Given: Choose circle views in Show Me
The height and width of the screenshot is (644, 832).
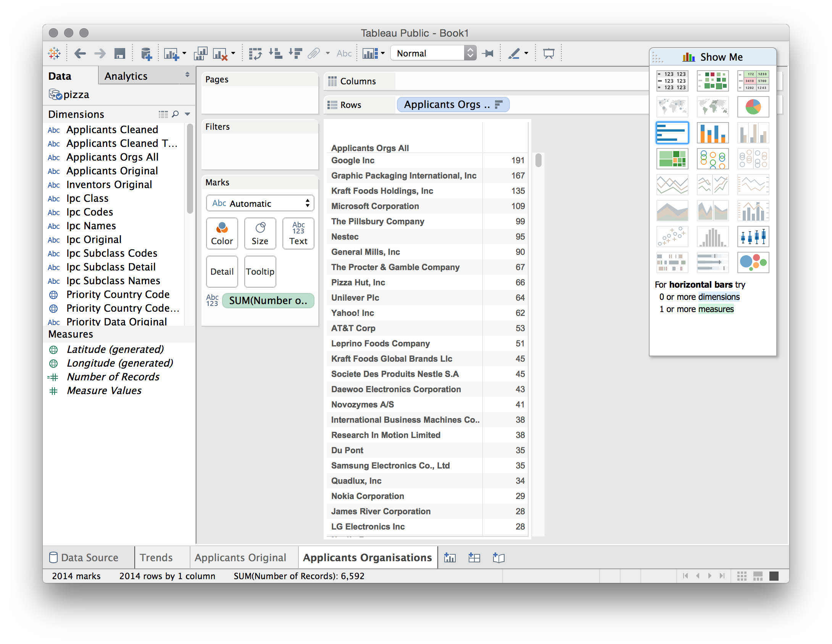Looking at the screenshot, I should pos(713,159).
